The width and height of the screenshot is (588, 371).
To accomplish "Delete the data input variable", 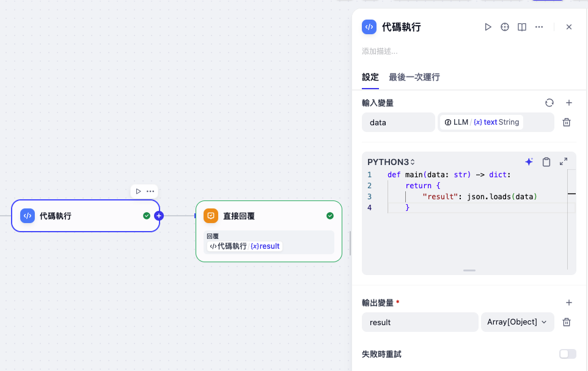I will 567,122.
